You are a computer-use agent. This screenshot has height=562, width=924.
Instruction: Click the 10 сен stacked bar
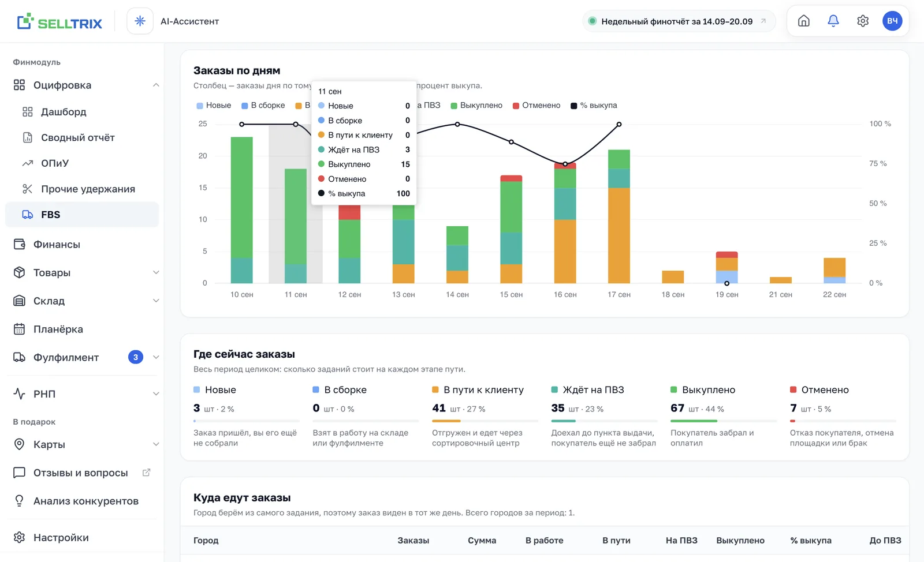coord(242,210)
